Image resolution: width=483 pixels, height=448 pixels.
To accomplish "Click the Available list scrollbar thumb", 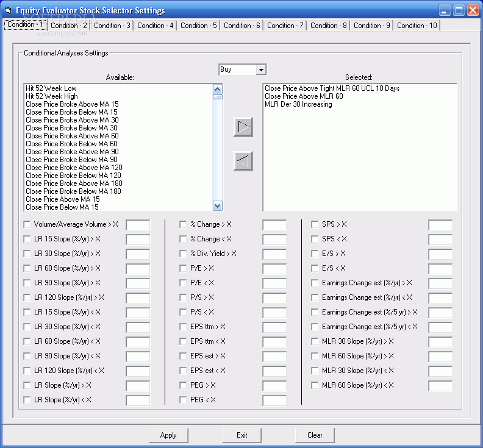I will [x=218, y=96].
